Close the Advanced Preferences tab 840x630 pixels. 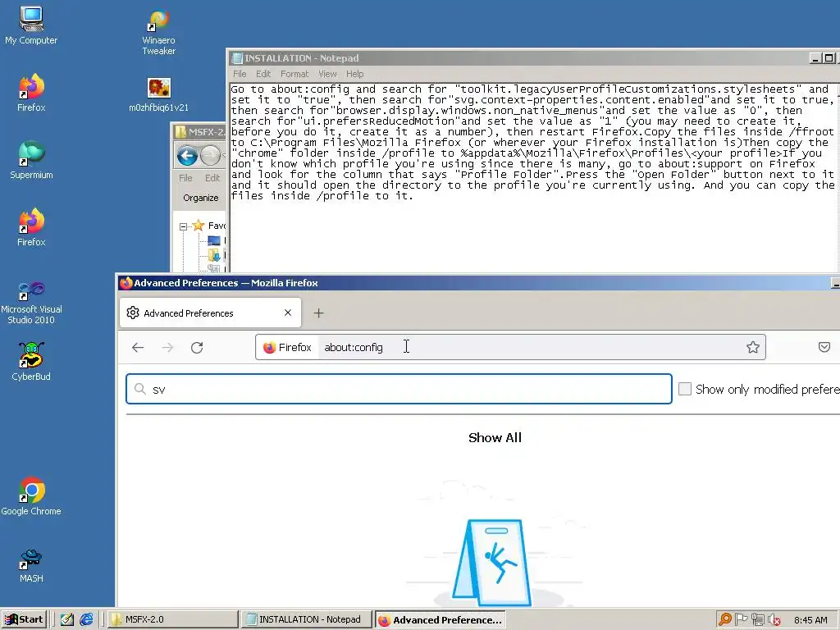tap(288, 313)
